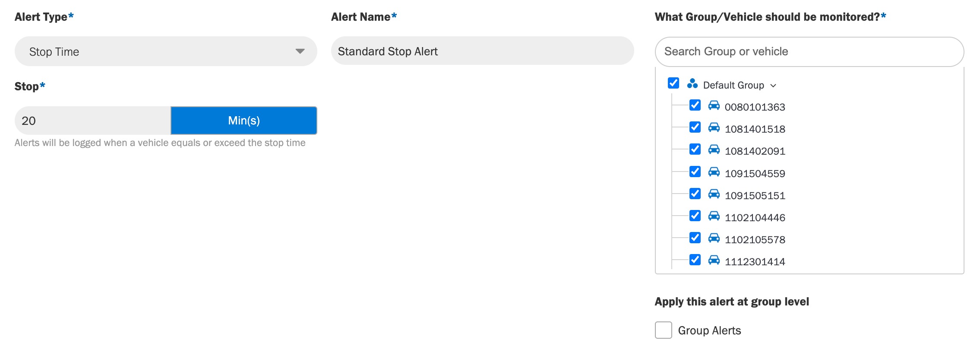Enable the Group Alerts checkbox

tap(663, 330)
